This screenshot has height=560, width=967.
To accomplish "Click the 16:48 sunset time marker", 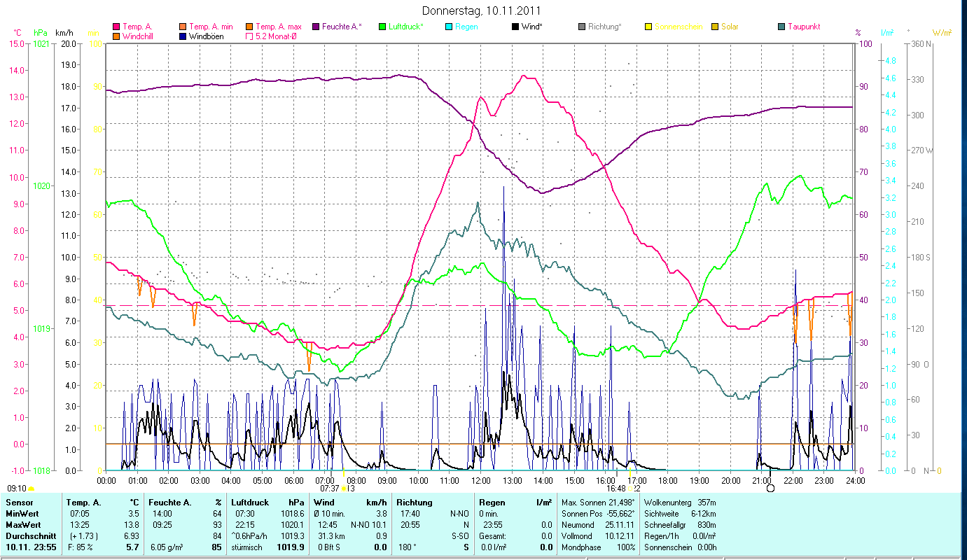I will click(615, 489).
